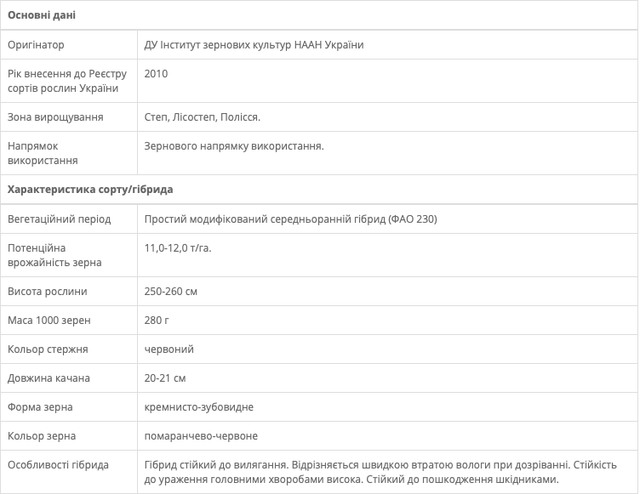The height and width of the screenshot is (494, 640).
Task: Click the plant height value '250-260 см'
Action: (171, 292)
